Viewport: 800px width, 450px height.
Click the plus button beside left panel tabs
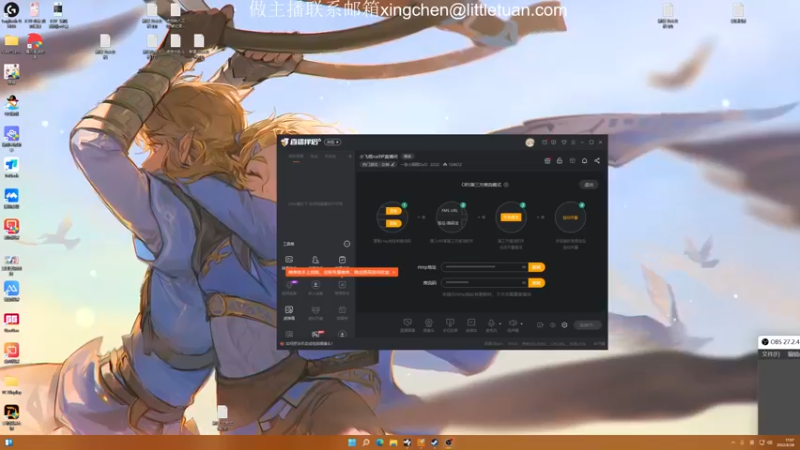point(350,156)
